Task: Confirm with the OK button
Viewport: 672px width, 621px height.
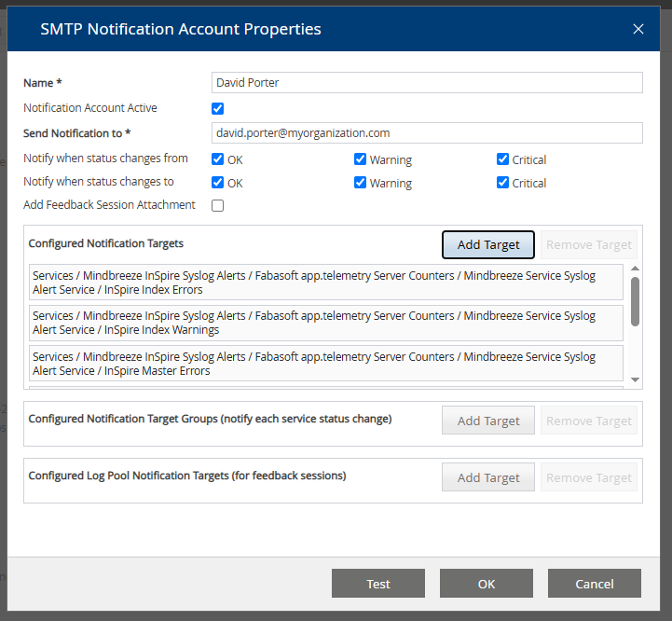Action: click(x=487, y=584)
